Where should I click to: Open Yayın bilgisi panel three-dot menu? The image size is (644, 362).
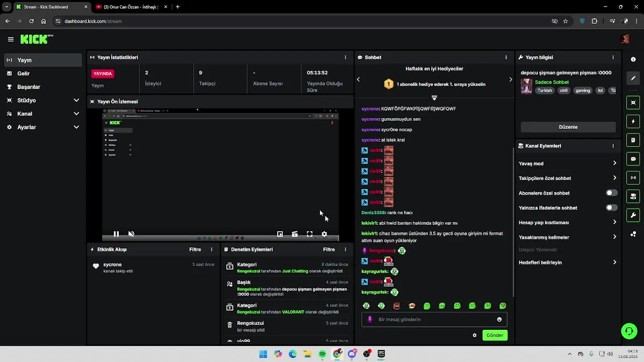tap(613, 57)
